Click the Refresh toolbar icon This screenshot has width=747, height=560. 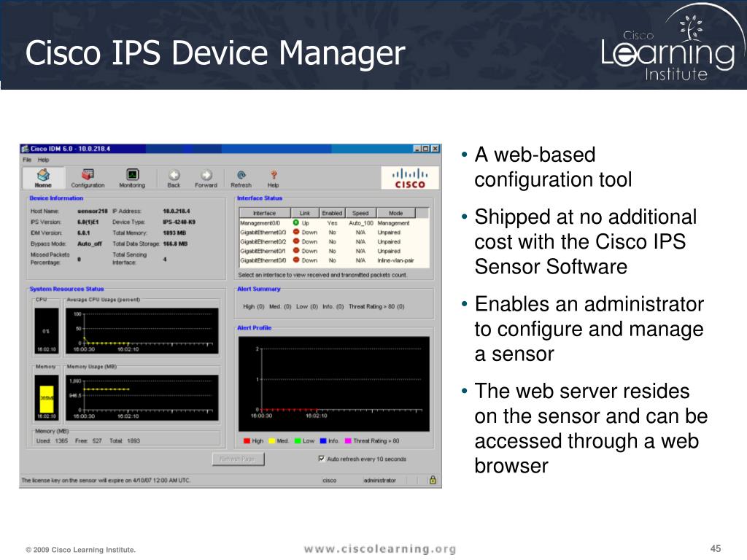241,178
